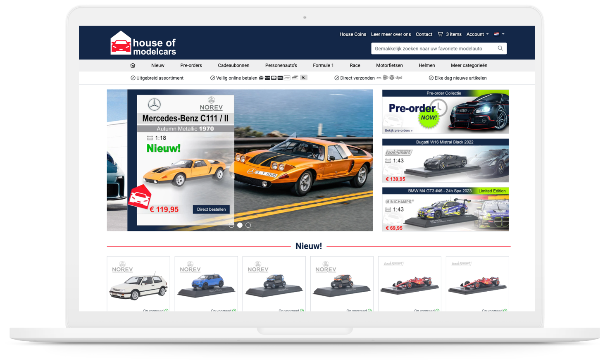Viewport: 605px width, 364px height.
Task: Click the Direct bestellen button
Action: coord(212,209)
